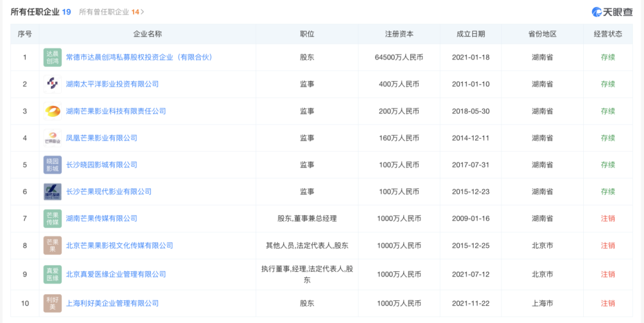This screenshot has width=644, height=323.
Task: Select the 200万人民币 capital cell
Action: pos(399,111)
